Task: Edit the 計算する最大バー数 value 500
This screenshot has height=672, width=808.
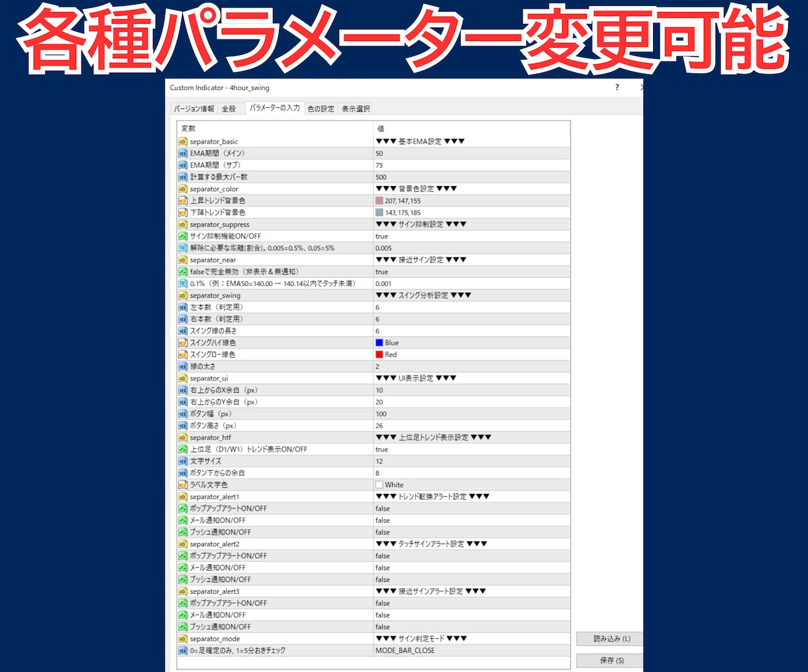Action: [x=472, y=177]
